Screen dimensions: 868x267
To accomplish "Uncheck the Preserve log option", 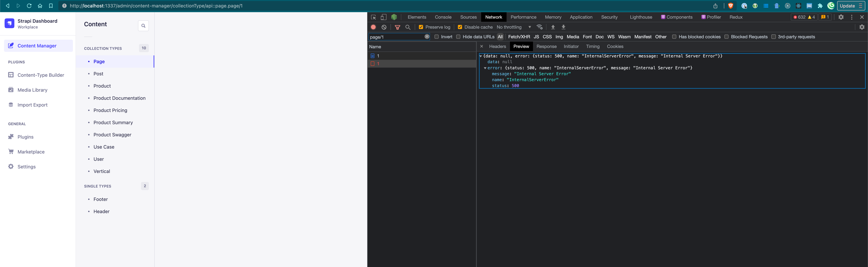I will coord(421,27).
